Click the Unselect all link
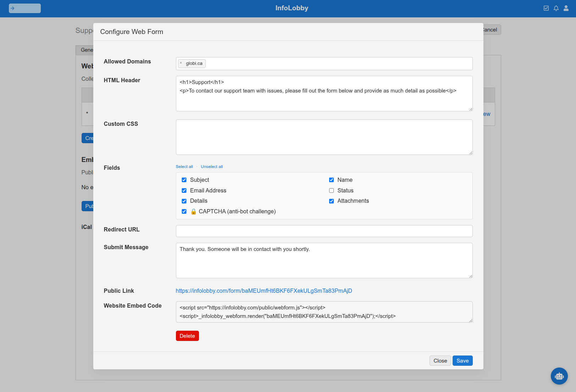This screenshot has width=576, height=392. 212,167
